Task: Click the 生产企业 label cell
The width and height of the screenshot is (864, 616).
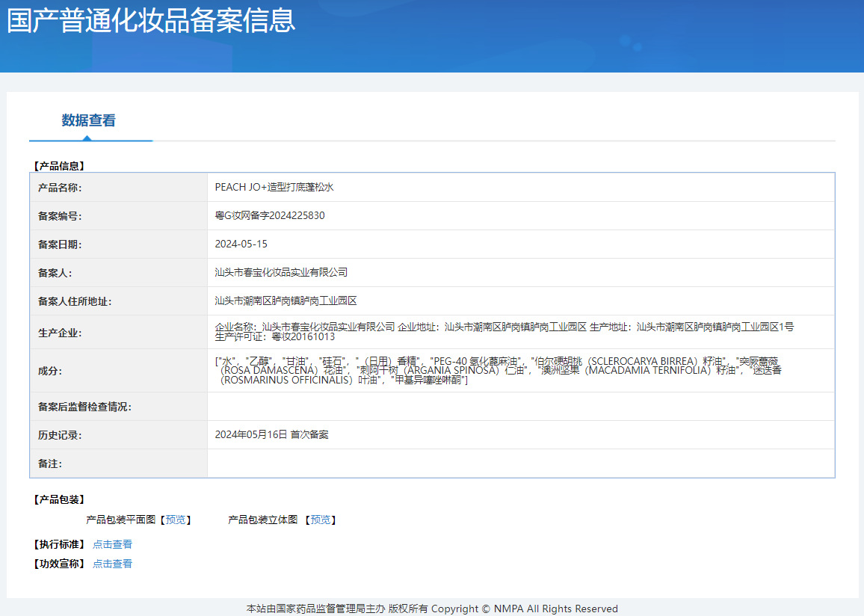Action: point(119,332)
